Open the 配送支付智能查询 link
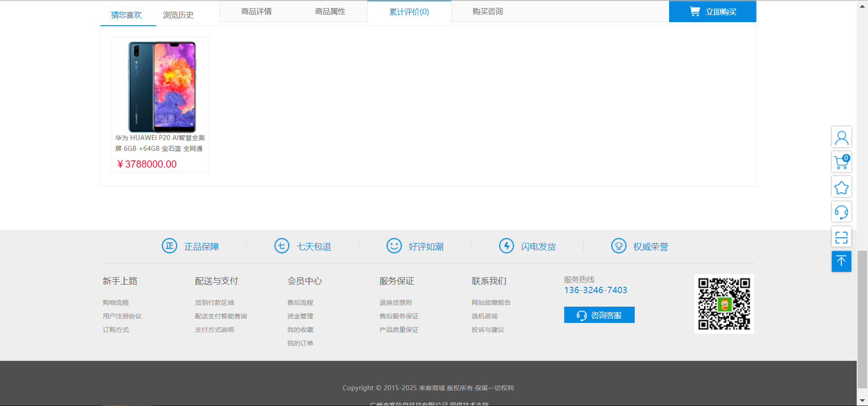Viewport: 868px width, 406px height. click(221, 316)
